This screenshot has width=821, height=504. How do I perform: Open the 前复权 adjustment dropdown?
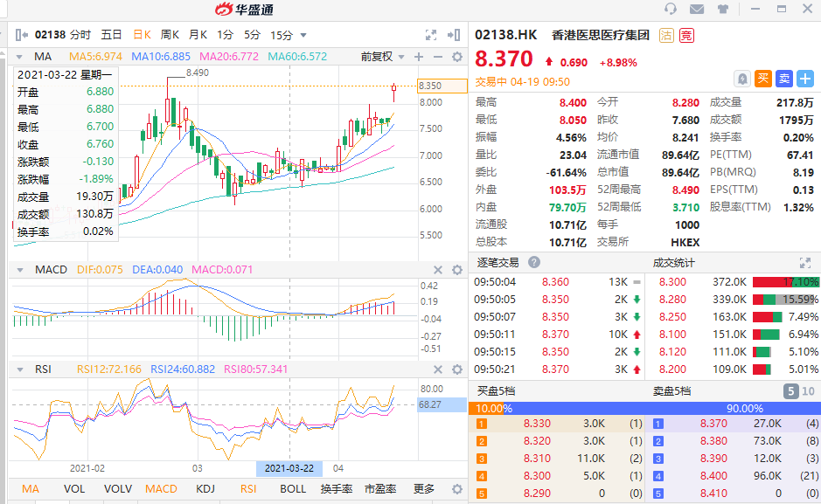point(383,57)
